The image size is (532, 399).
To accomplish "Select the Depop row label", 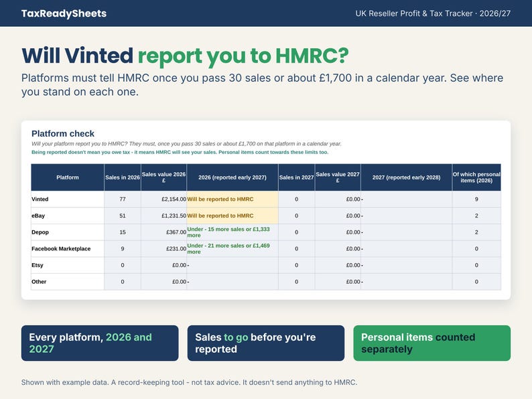I will tap(40, 232).
